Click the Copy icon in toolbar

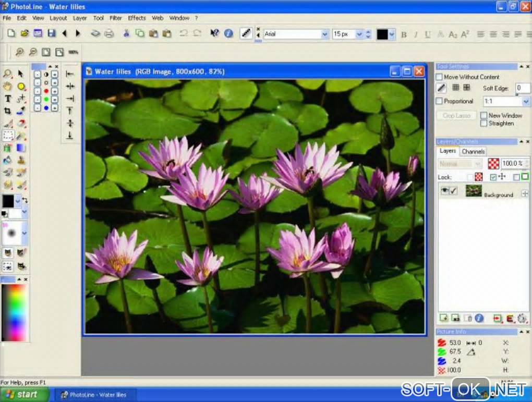click(x=140, y=33)
